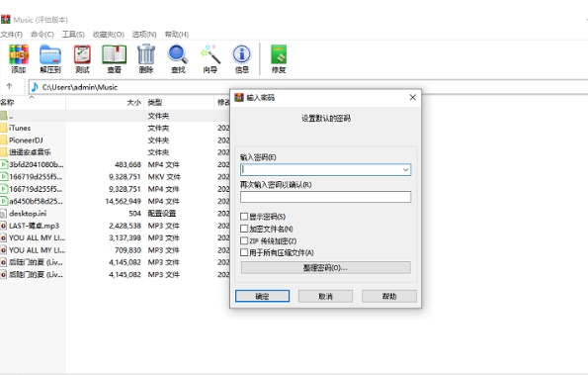This screenshot has width=588, height=375.
Task: Select the PioneerDJ folder icon
Action: click(x=4, y=141)
